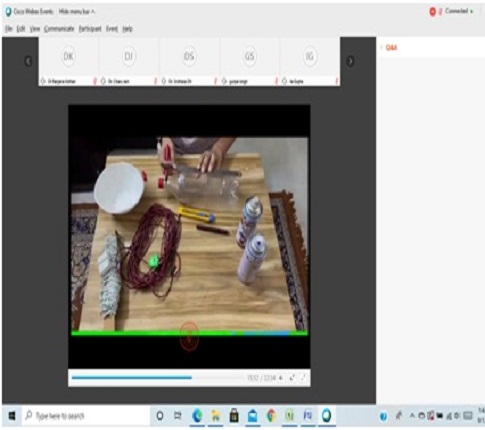Open the Communicate menu
Screen dimensions: 485x430
tap(59, 29)
